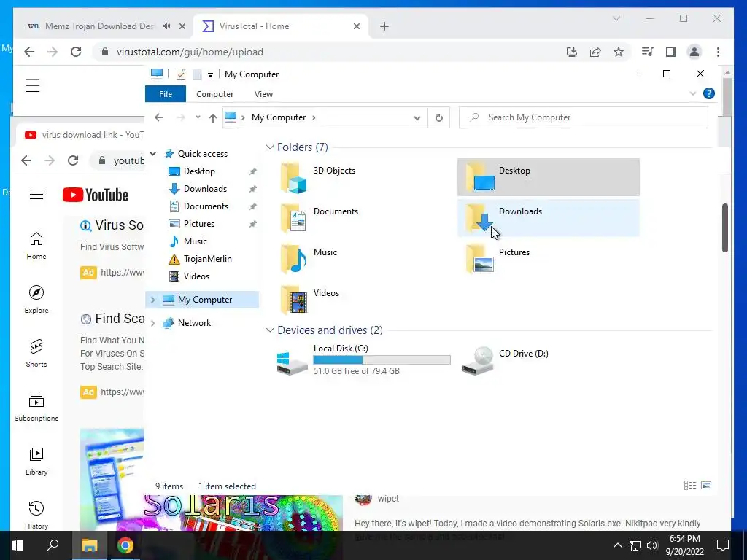Click the YouTube logo
The image size is (747, 560).
96,195
